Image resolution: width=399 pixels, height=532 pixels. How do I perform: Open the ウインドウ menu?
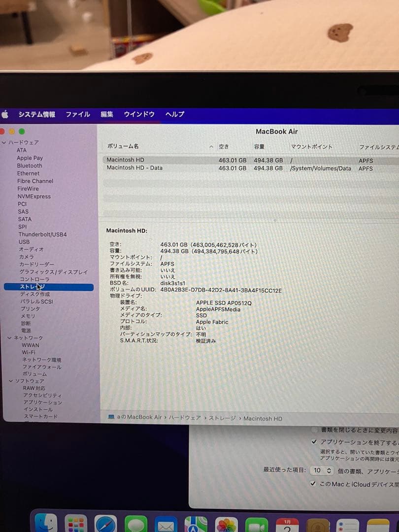click(138, 114)
